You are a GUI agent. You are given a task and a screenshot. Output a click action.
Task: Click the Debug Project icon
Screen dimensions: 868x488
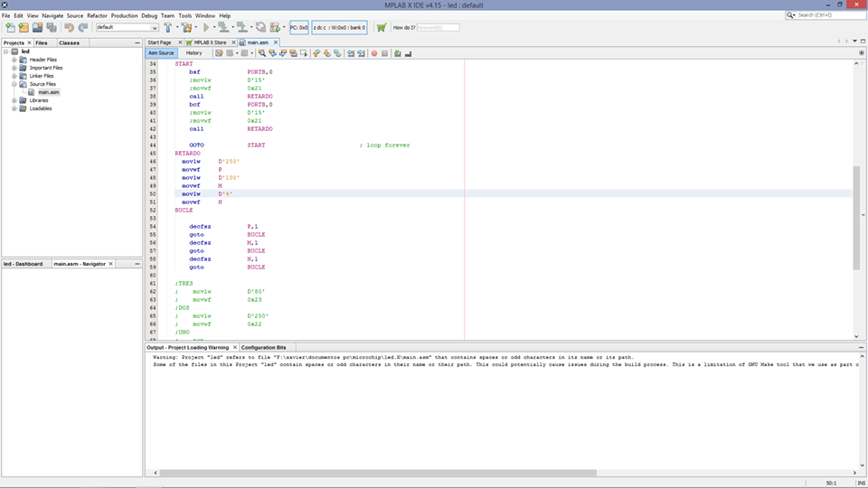(275, 27)
